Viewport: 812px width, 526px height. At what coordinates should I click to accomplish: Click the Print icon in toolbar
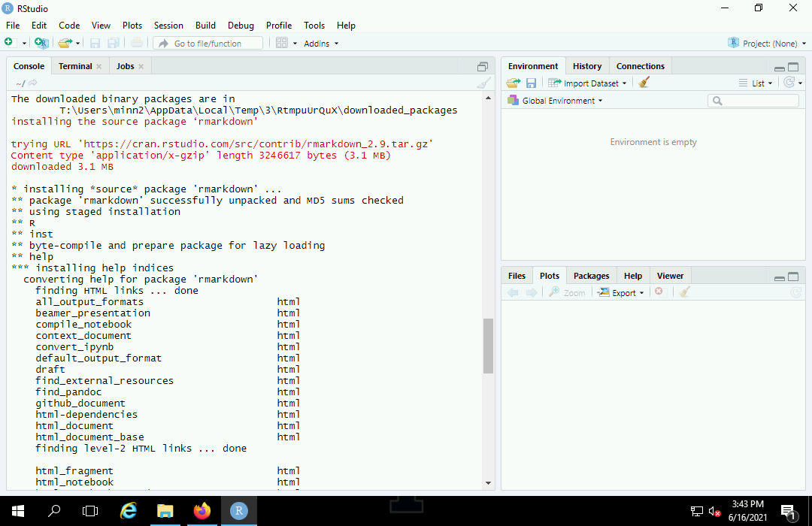(x=136, y=43)
